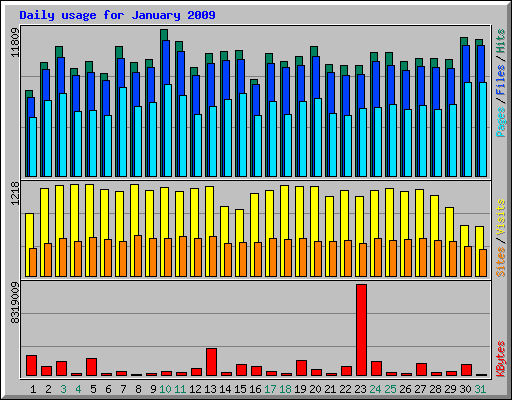Click day label 10 on the x-axis

(x=165, y=389)
